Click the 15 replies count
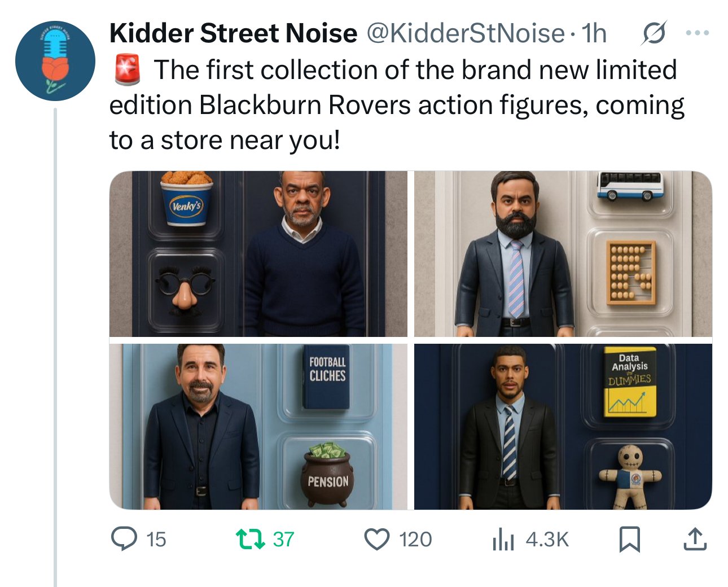The height and width of the screenshot is (587, 728). pyautogui.click(x=156, y=540)
